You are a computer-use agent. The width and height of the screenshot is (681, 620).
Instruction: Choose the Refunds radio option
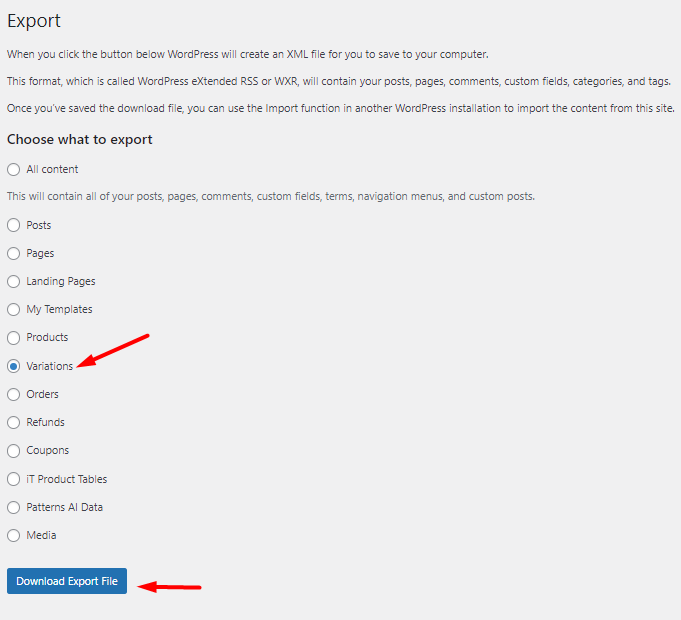point(13,422)
